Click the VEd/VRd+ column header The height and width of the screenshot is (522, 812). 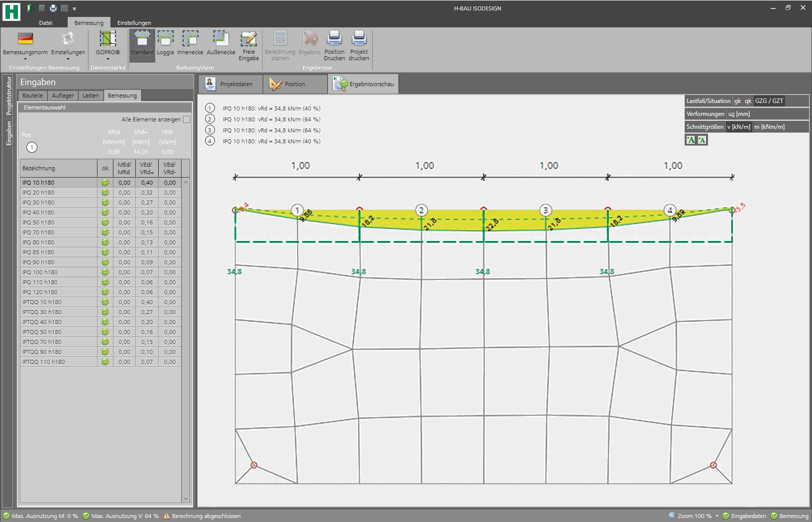click(147, 168)
